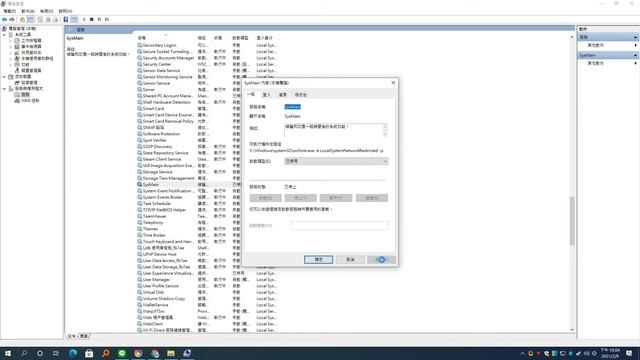Expand the Task Scheduler tree node
640x360 pixels.
[10, 41]
